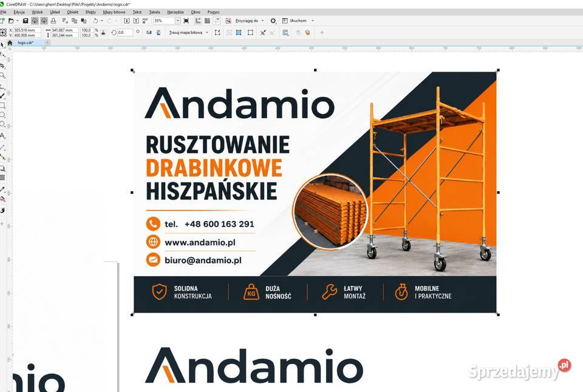Expand the Uruchom dropdown
583x392 pixels.
click(x=312, y=21)
